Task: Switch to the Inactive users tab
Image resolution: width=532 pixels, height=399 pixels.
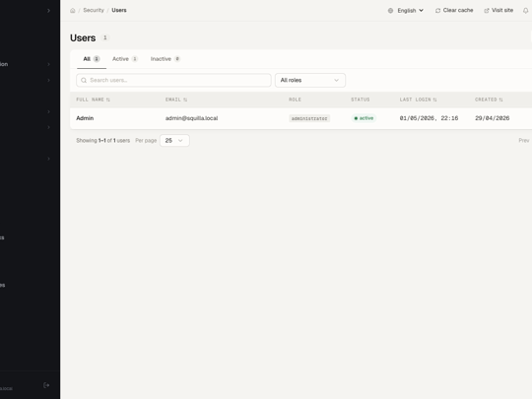Action: 166,59
